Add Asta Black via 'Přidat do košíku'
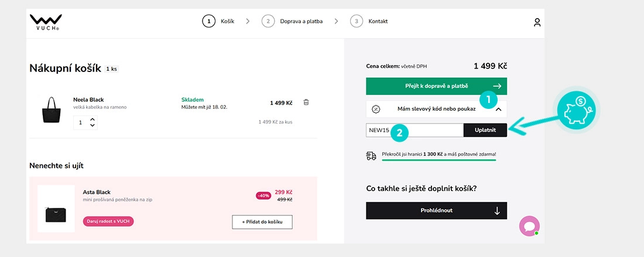 click(x=262, y=222)
